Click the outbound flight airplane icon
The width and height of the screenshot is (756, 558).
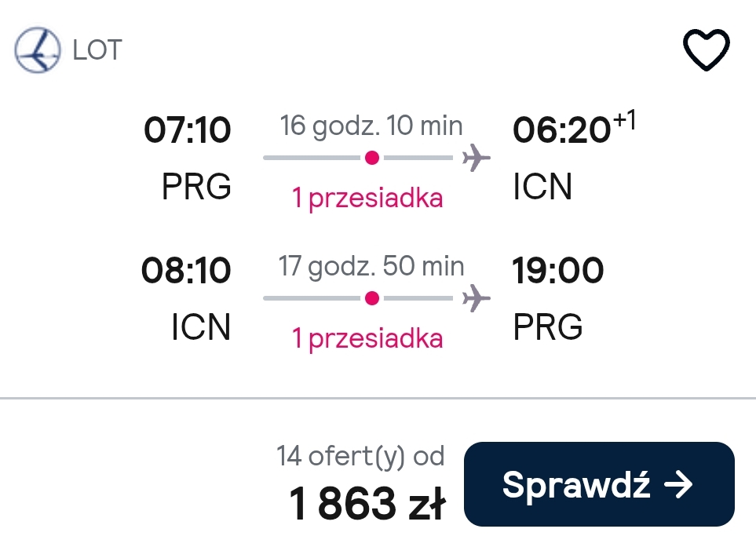[476, 158]
